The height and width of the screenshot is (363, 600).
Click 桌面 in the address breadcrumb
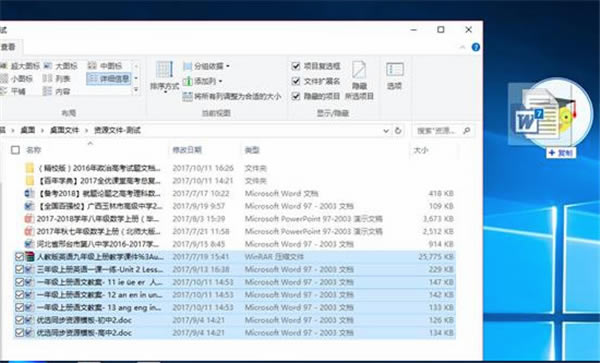[x=28, y=130]
